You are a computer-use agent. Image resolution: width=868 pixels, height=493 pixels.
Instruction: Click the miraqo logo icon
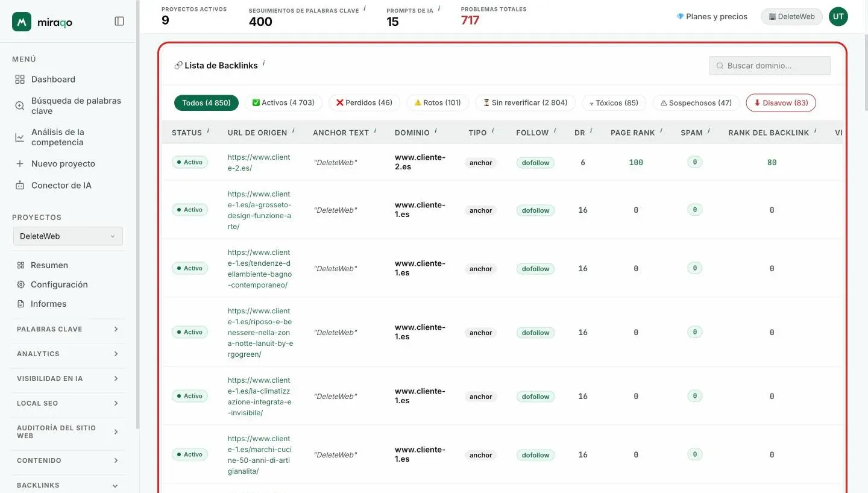pyautogui.click(x=22, y=22)
